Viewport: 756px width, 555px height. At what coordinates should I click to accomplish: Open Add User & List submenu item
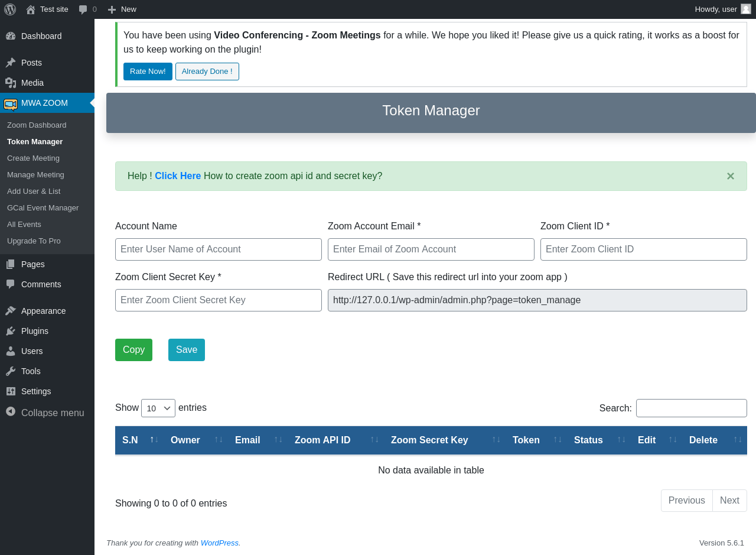[x=34, y=192]
